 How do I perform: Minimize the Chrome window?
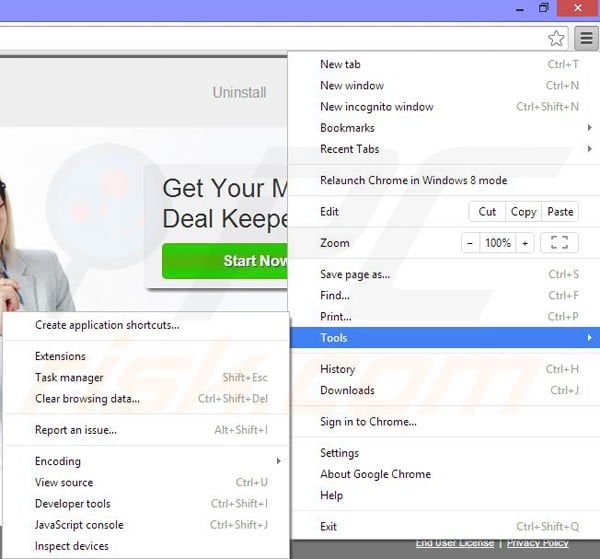[520, 9]
